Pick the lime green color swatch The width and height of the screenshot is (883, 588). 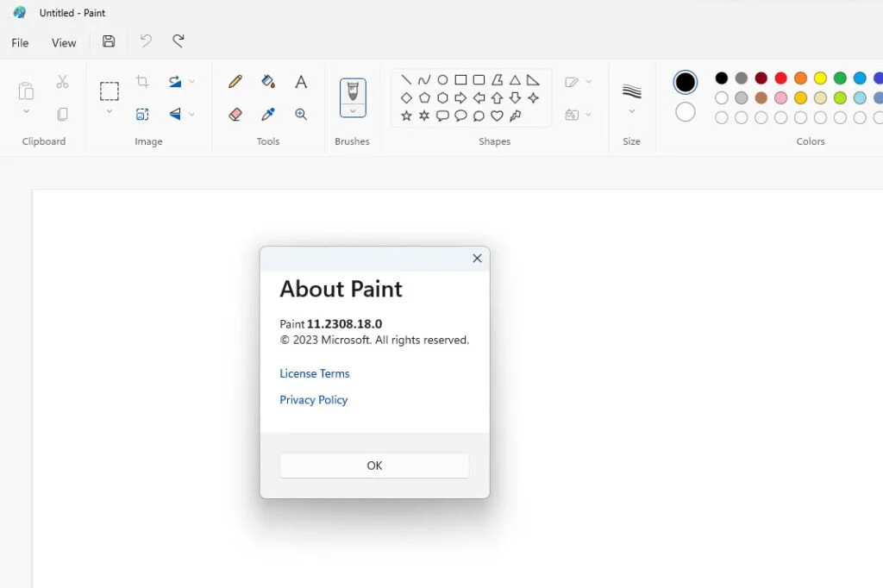coord(840,98)
